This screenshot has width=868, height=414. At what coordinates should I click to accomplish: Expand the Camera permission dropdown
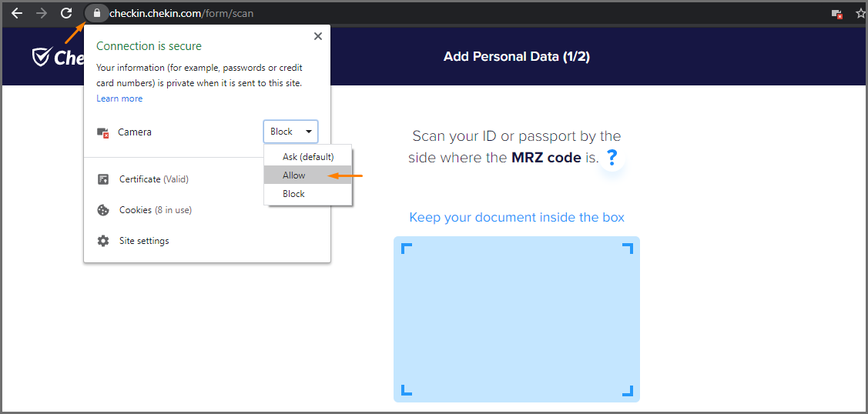point(290,132)
